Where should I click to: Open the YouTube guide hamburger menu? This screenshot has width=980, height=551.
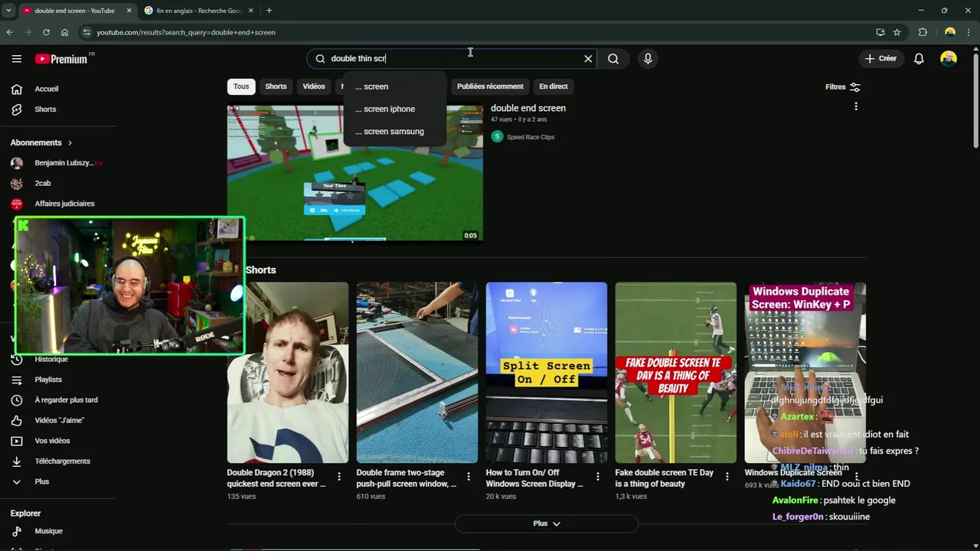(16, 59)
